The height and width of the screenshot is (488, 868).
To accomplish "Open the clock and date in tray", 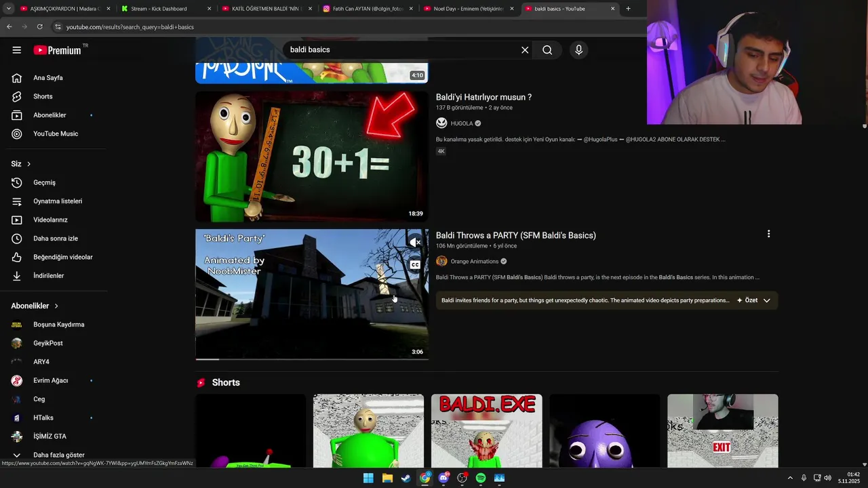I will pyautogui.click(x=849, y=478).
